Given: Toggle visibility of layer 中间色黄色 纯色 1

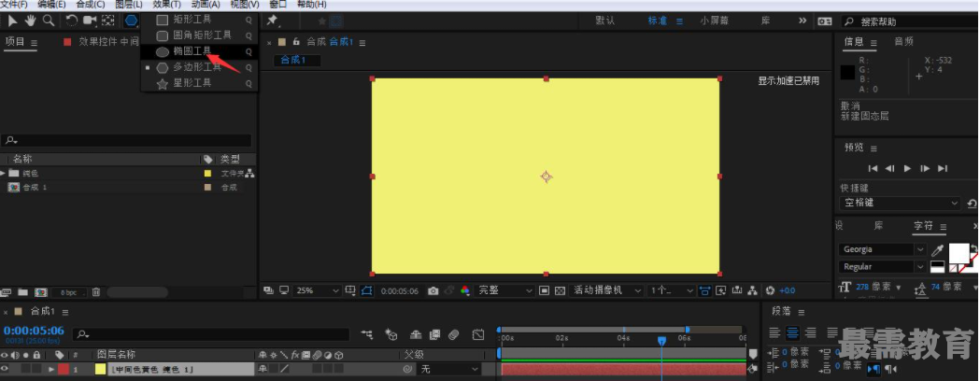Looking at the screenshot, I should (6, 369).
